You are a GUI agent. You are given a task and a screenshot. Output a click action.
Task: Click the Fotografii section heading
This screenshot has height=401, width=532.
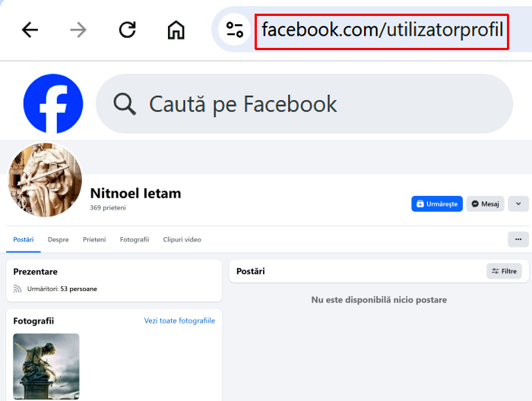pyautogui.click(x=33, y=320)
